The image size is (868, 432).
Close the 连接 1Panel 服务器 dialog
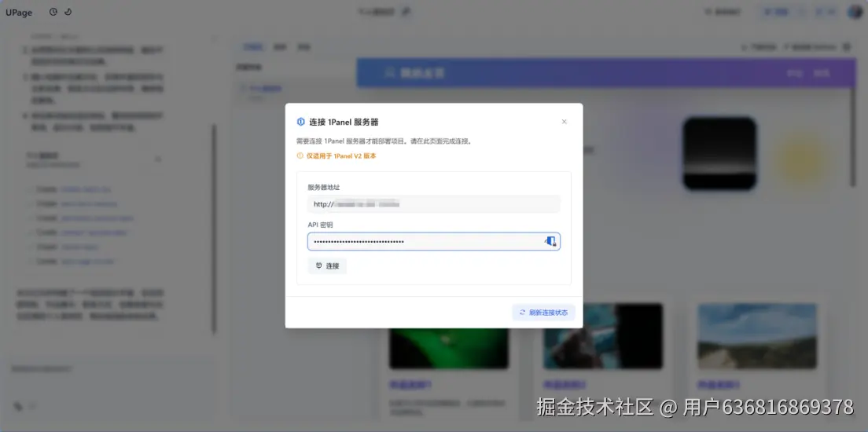coord(564,122)
